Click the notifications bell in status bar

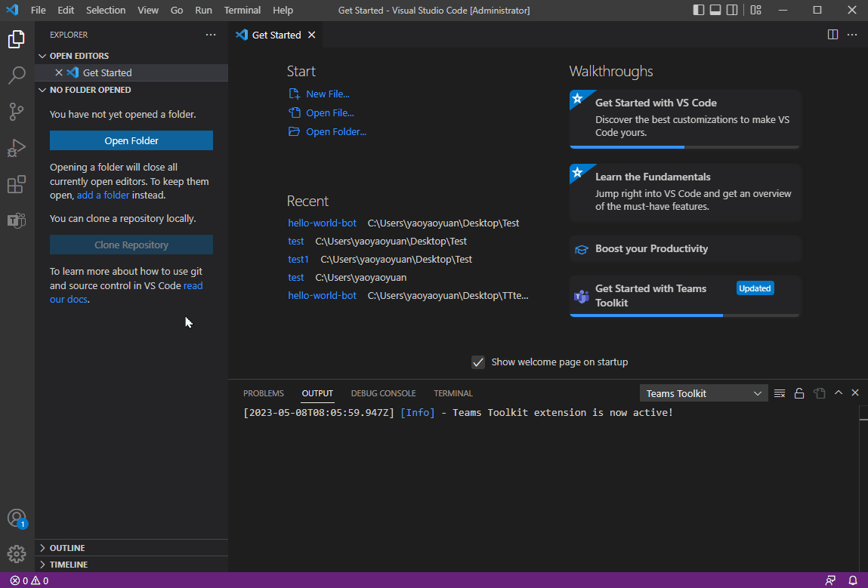(853, 580)
